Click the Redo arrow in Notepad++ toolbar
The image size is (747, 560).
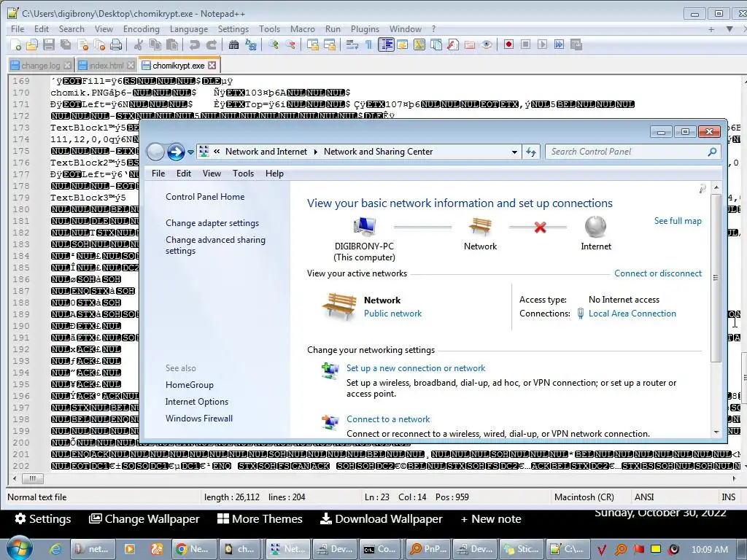tap(212, 44)
